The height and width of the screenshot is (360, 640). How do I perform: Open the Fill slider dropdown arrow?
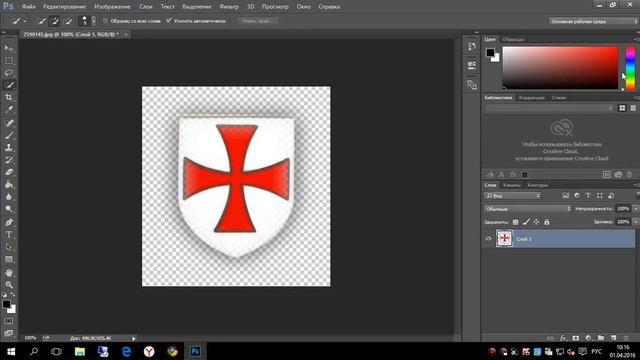(x=636, y=222)
